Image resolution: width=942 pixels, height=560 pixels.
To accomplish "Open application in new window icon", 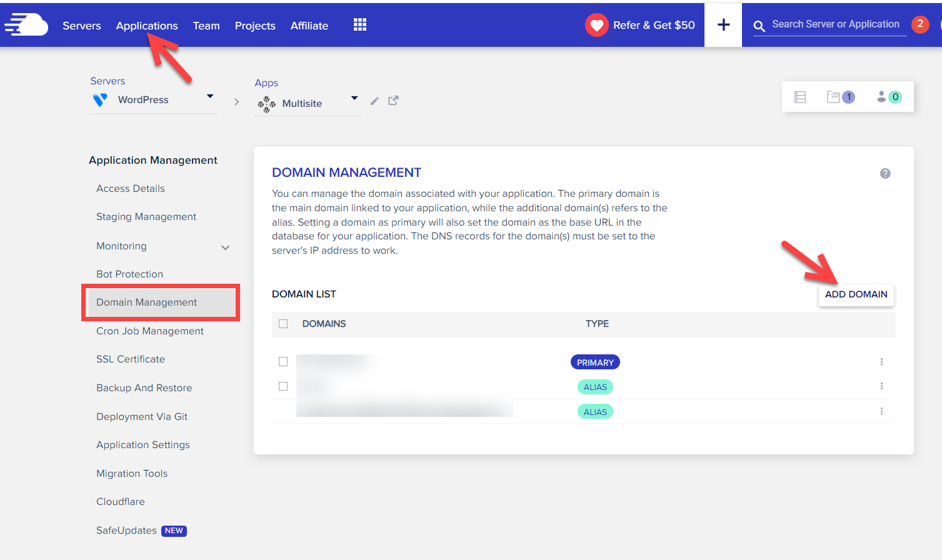I will tap(393, 101).
